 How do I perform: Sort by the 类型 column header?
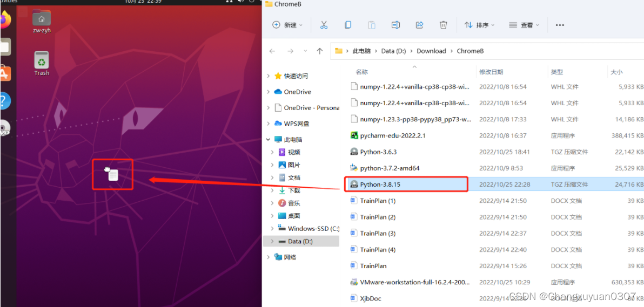(557, 72)
